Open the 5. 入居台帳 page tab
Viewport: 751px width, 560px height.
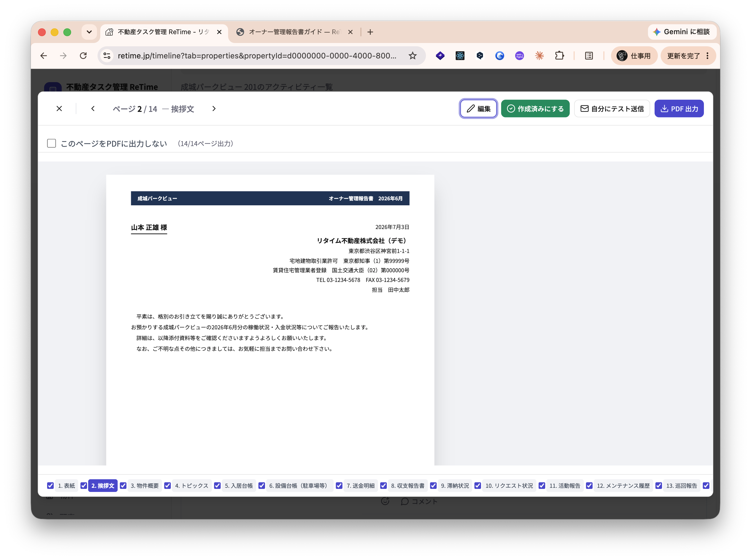pos(239,485)
